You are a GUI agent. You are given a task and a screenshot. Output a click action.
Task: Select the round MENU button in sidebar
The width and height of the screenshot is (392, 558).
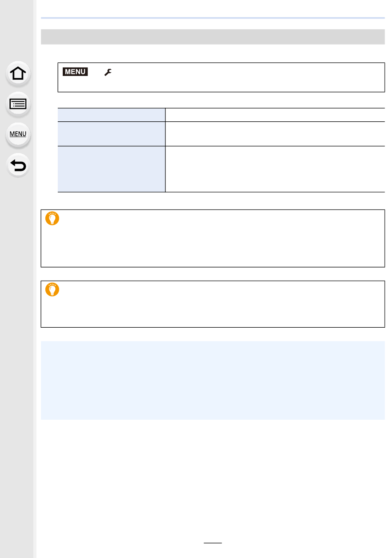[18, 135]
